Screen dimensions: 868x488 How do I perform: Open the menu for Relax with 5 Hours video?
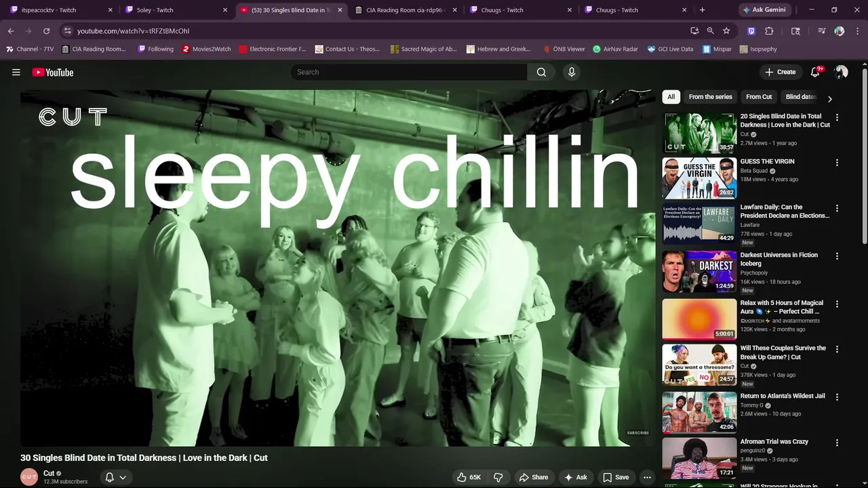click(x=837, y=304)
